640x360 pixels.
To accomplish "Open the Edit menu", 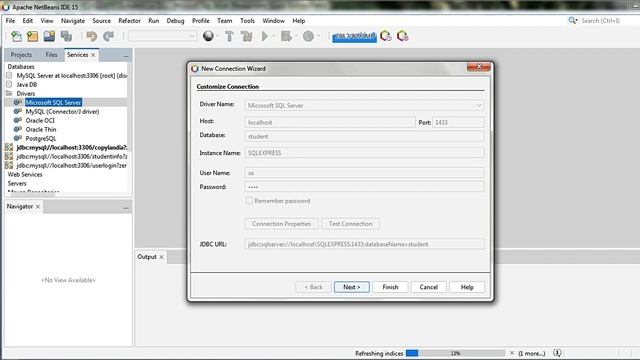I will 28,21.
